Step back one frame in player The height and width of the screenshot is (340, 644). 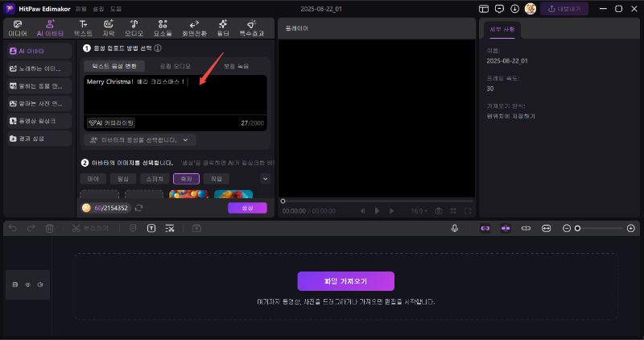(363, 211)
